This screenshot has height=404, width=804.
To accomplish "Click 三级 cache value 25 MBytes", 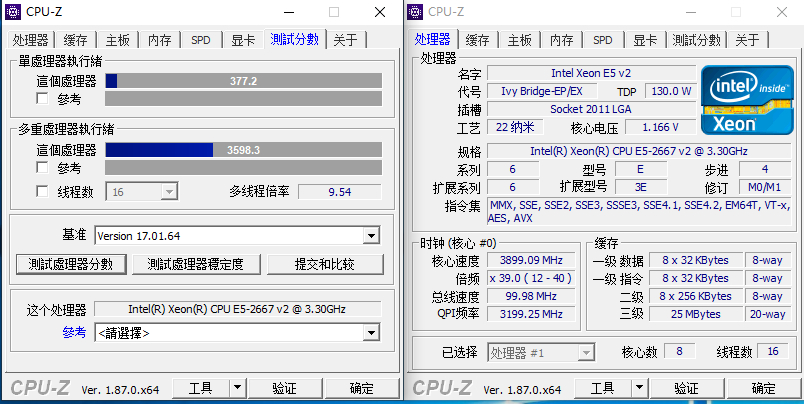I will pos(695,314).
